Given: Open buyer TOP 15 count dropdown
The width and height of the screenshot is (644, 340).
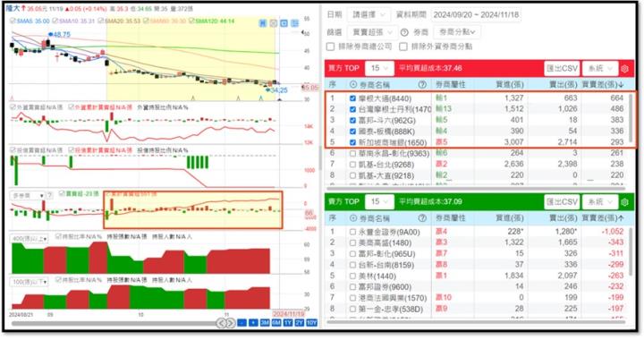Looking at the screenshot, I should [x=379, y=68].
